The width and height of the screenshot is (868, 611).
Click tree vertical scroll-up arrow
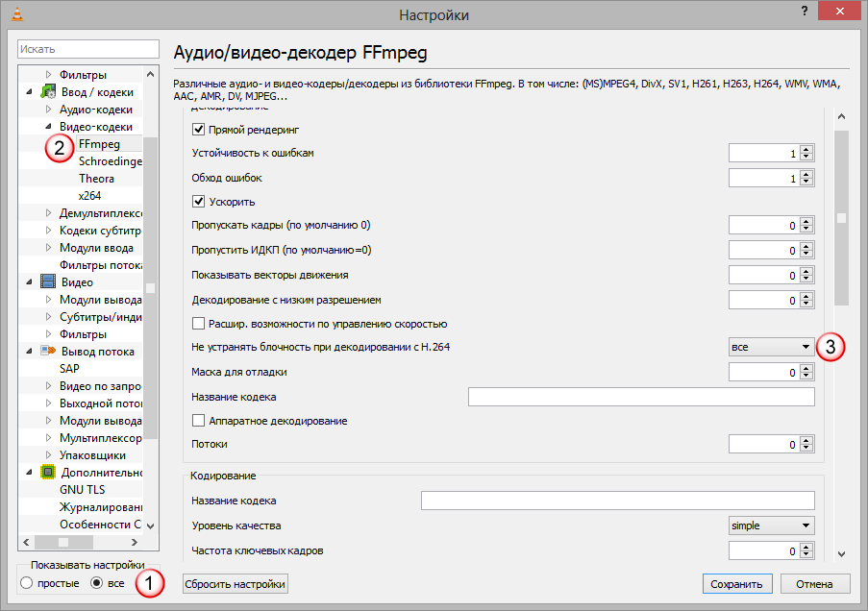pyautogui.click(x=151, y=74)
